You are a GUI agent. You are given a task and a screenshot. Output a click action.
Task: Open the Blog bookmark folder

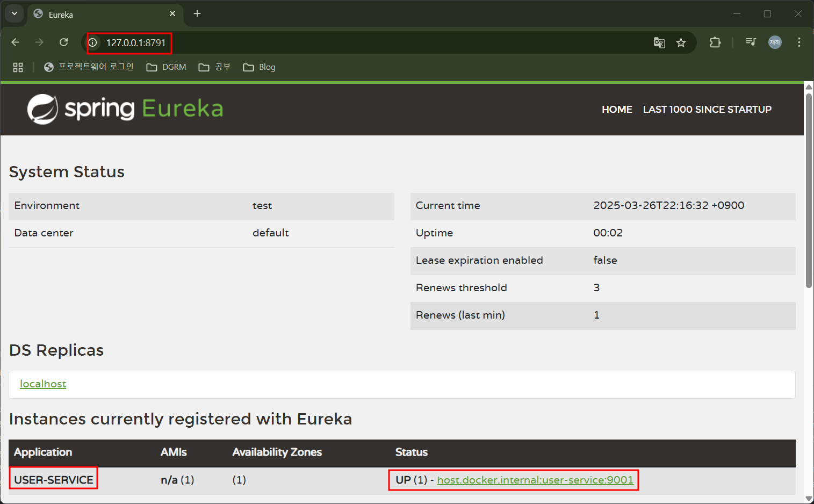click(260, 67)
